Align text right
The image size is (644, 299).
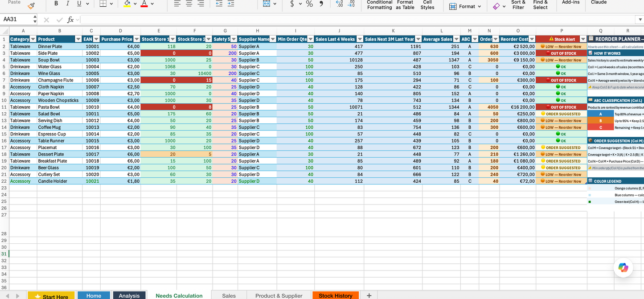click(201, 4)
